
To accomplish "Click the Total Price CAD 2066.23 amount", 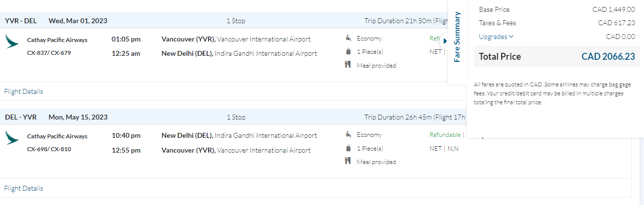I will [x=608, y=57].
